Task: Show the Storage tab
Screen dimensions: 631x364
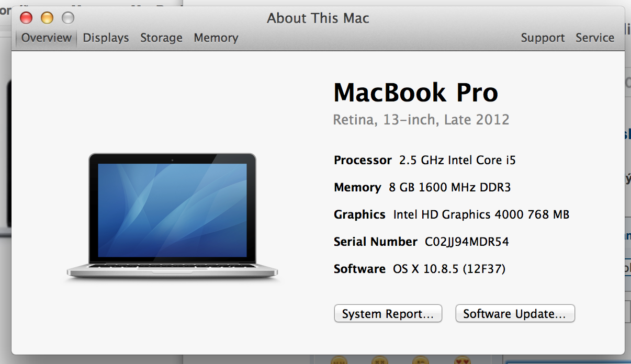Action: point(161,38)
